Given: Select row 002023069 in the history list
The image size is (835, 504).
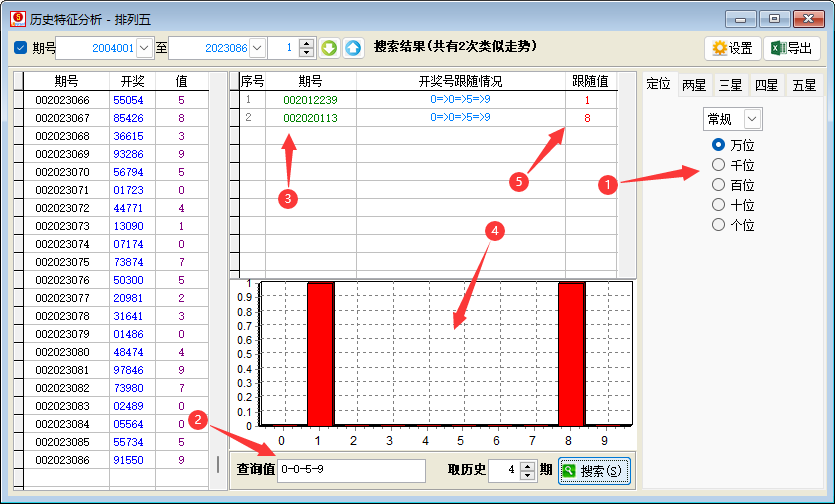Looking at the screenshot, I should pos(116,154).
